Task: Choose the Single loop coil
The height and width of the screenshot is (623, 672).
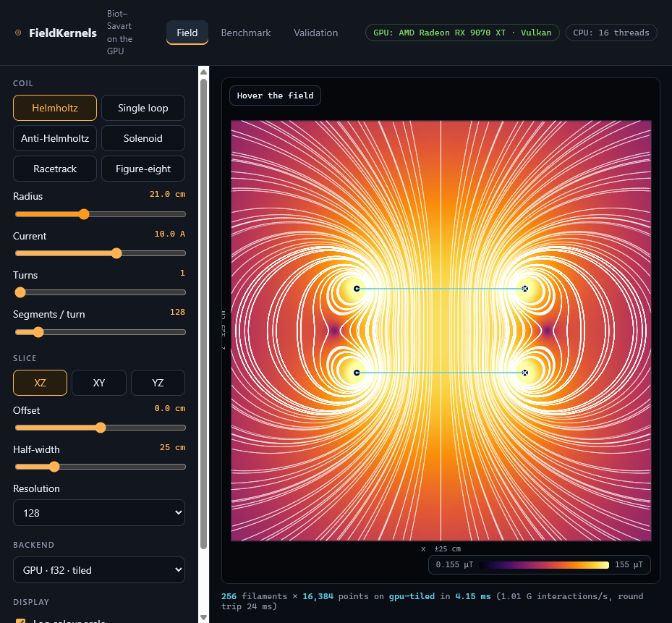Action: point(143,108)
